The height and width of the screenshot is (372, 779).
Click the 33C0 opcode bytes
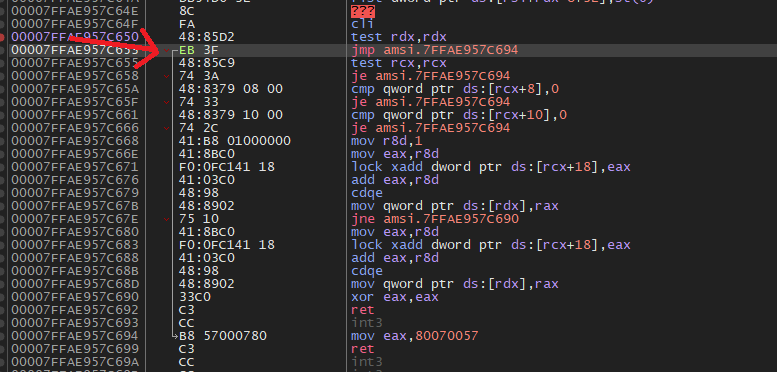click(194, 297)
